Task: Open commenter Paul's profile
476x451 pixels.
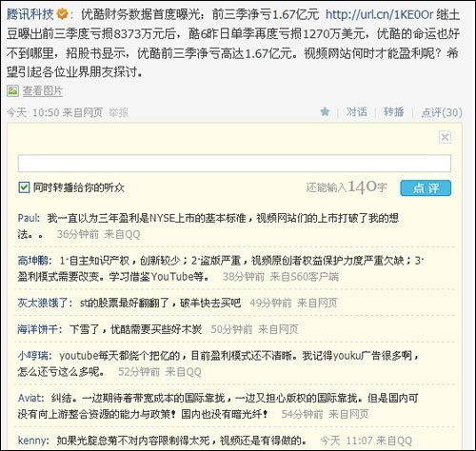Action: (28, 218)
